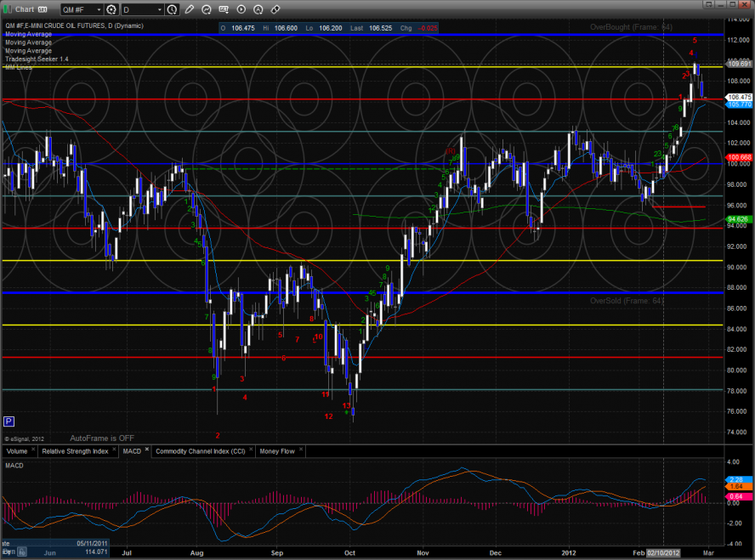This screenshot has height=560, width=755.
Task: Click the symbol settings gear icon
Action: pyautogui.click(x=112, y=9)
